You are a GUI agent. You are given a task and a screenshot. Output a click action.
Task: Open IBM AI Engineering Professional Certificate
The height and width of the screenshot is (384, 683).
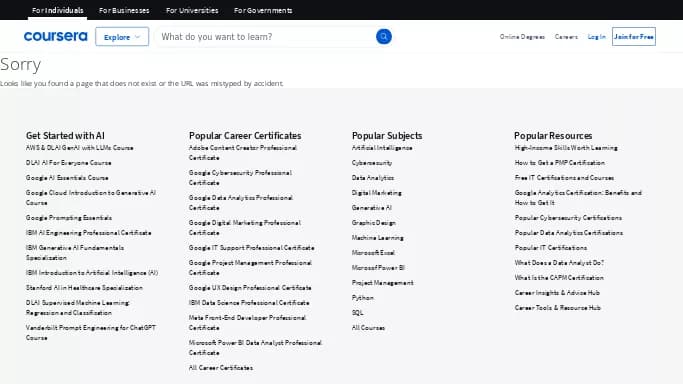pos(88,233)
